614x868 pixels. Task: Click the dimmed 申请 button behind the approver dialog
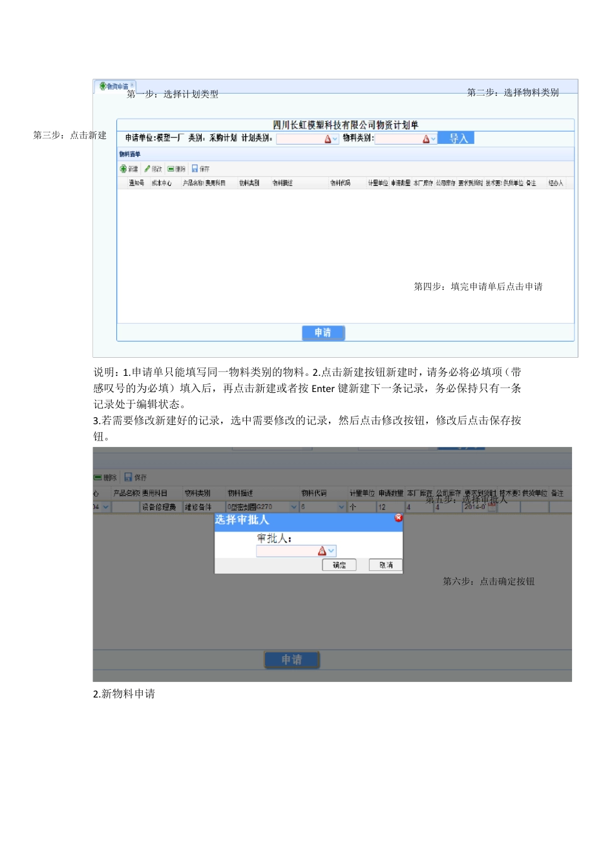[292, 659]
